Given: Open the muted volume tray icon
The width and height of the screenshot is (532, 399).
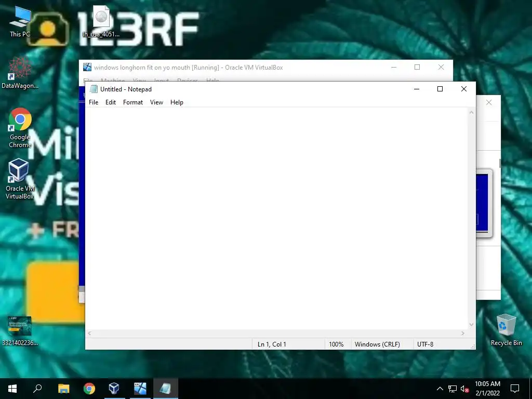Looking at the screenshot, I should click(465, 389).
